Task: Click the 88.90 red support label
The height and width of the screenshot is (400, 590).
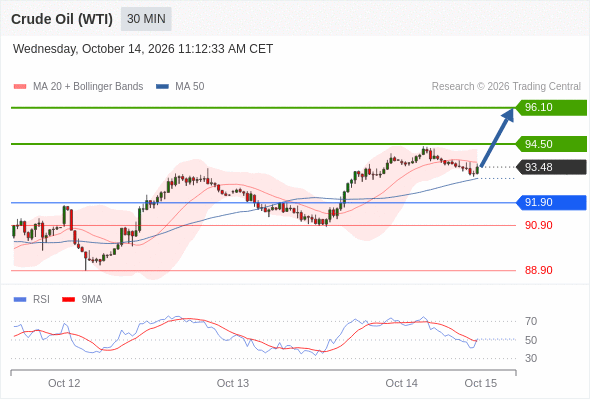Action: click(539, 270)
